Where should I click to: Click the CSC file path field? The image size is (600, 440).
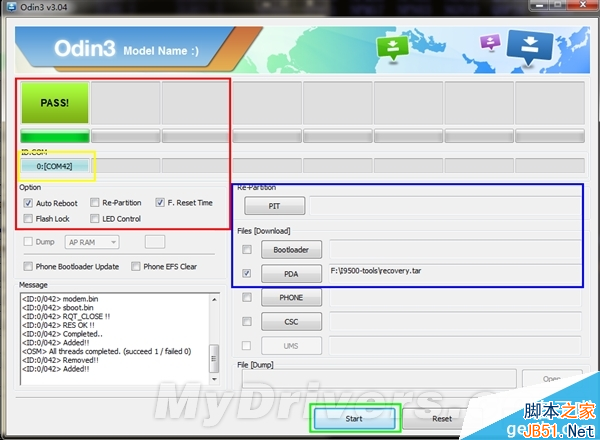(455, 321)
